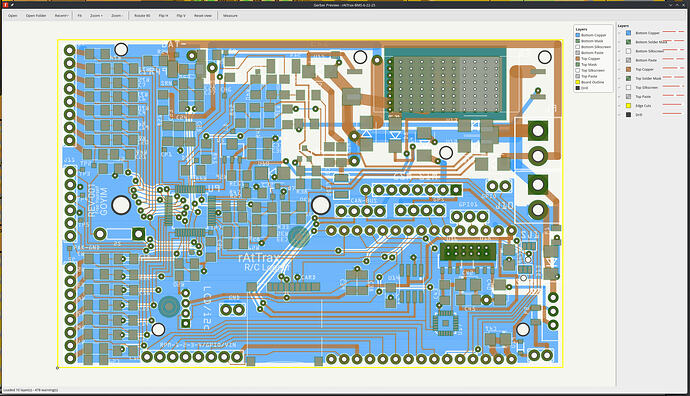Screen dimensions: 690x396
Task: Flip the board vertically with Flip V
Action: tap(181, 15)
